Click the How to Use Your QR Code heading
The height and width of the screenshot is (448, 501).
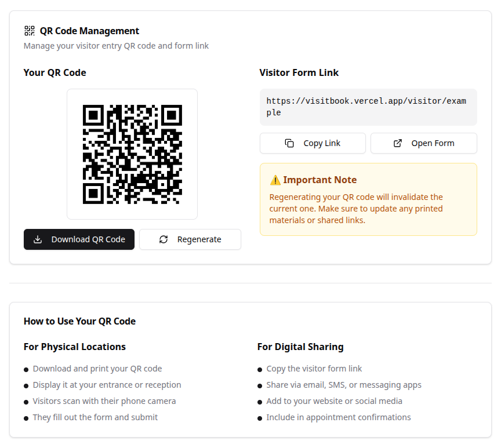[x=79, y=321]
